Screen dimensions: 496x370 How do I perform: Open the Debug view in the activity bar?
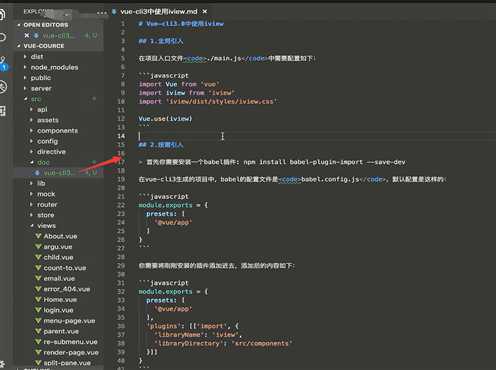click(x=3, y=87)
